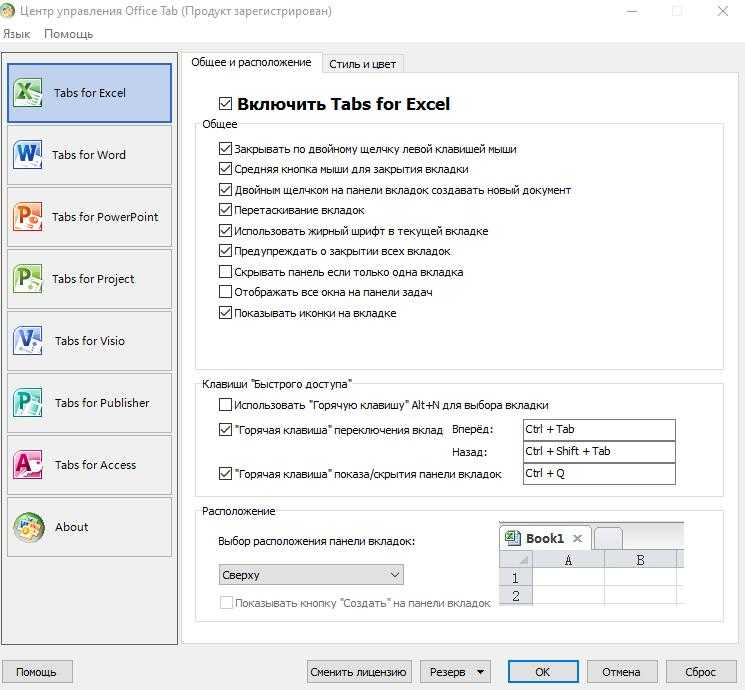Click the Access icon in the sidebar

click(x=28, y=465)
